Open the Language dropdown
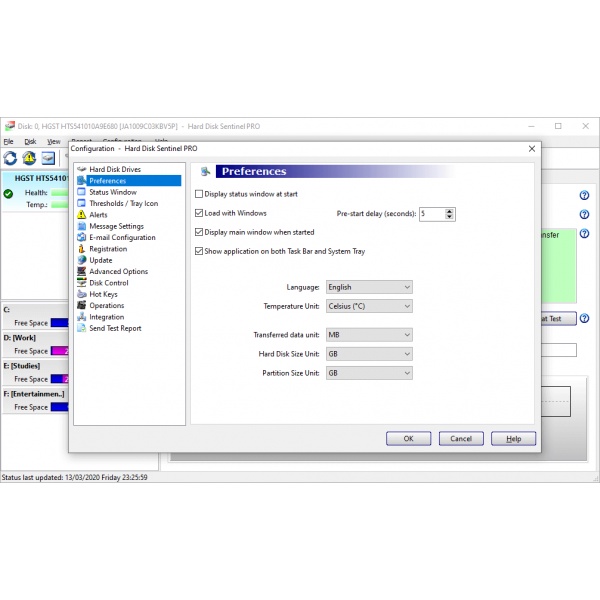Image resolution: width=600 pixels, height=600 pixels. pyautogui.click(x=368, y=287)
